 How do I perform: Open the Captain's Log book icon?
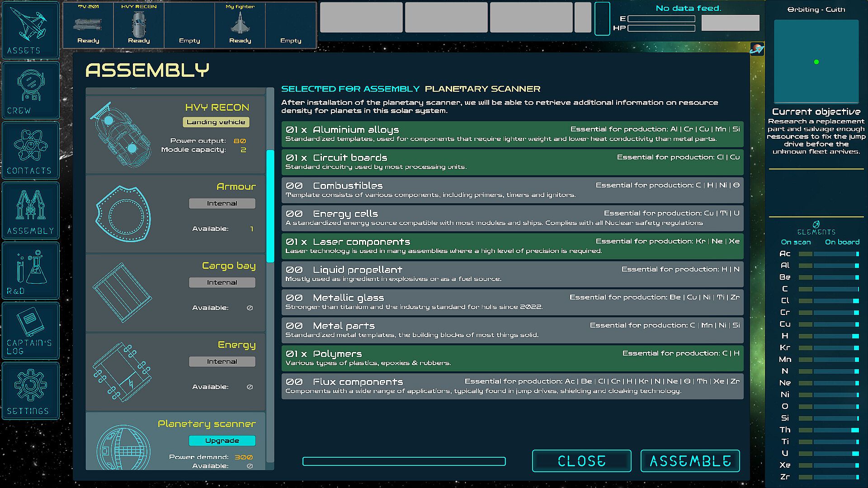click(x=30, y=330)
